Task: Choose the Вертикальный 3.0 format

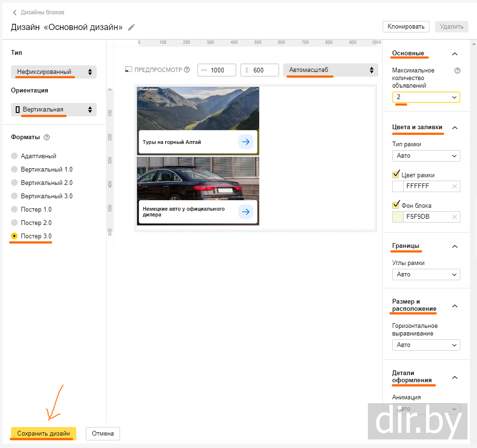Action: click(14, 196)
